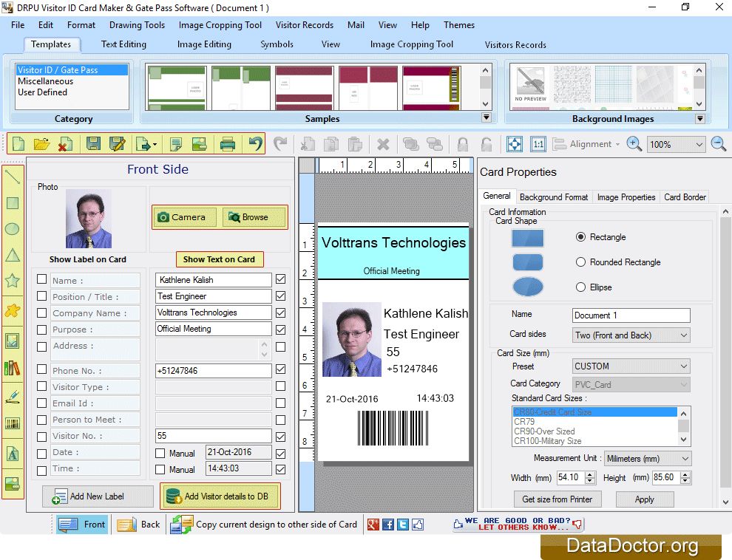Select the first green sample template
This screenshot has height=560, width=732.
pos(177,87)
